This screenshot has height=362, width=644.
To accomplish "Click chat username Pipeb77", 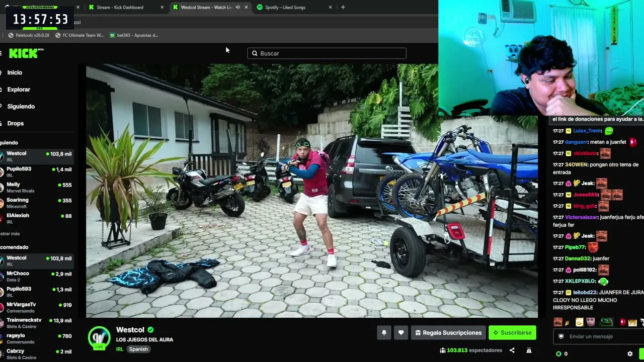I will coord(575,247).
